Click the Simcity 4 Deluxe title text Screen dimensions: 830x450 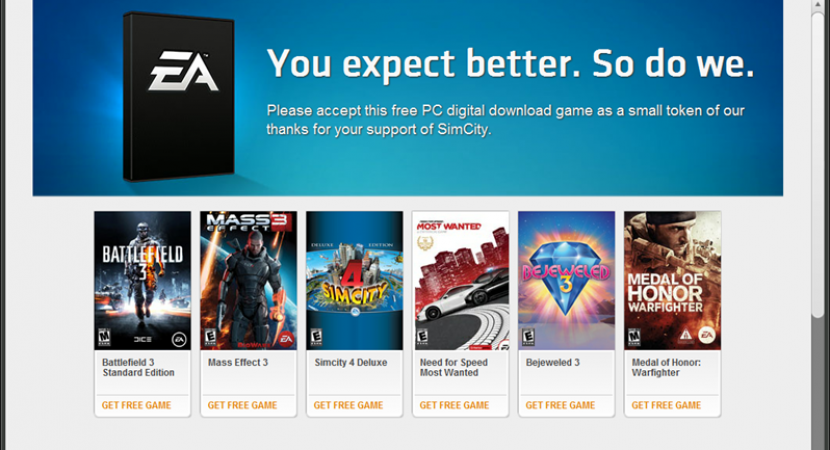point(350,363)
